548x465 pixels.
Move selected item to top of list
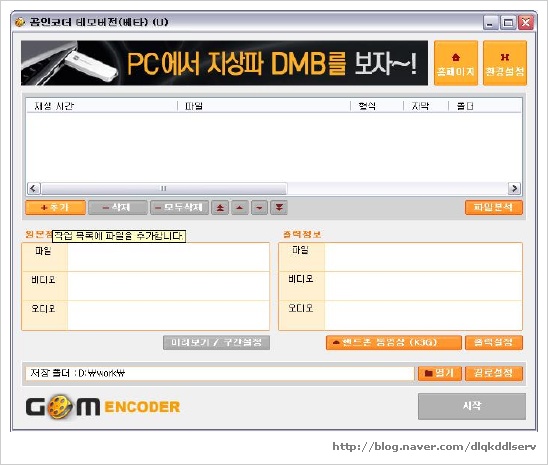(220, 208)
